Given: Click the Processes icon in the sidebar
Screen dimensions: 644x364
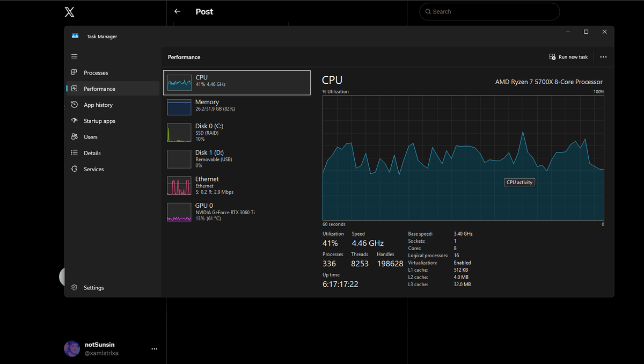Looking at the screenshot, I should pos(74,72).
